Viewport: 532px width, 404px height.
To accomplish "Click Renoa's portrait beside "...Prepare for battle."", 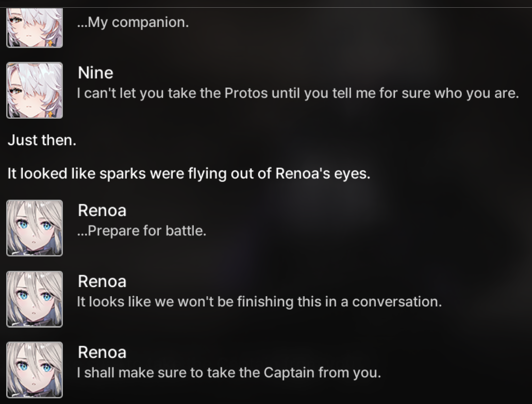I will (34, 228).
